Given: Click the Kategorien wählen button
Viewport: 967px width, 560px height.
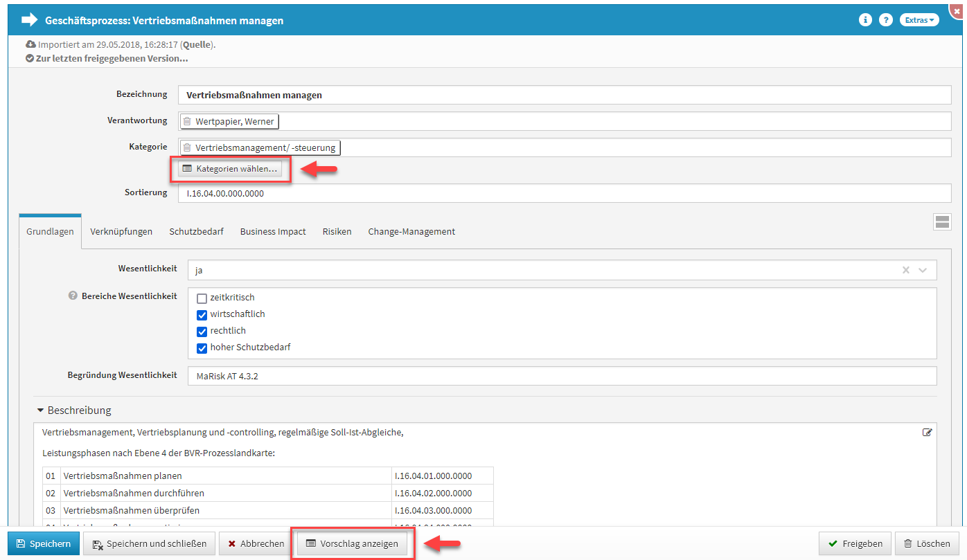Looking at the screenshot, I should click(230, 169).
